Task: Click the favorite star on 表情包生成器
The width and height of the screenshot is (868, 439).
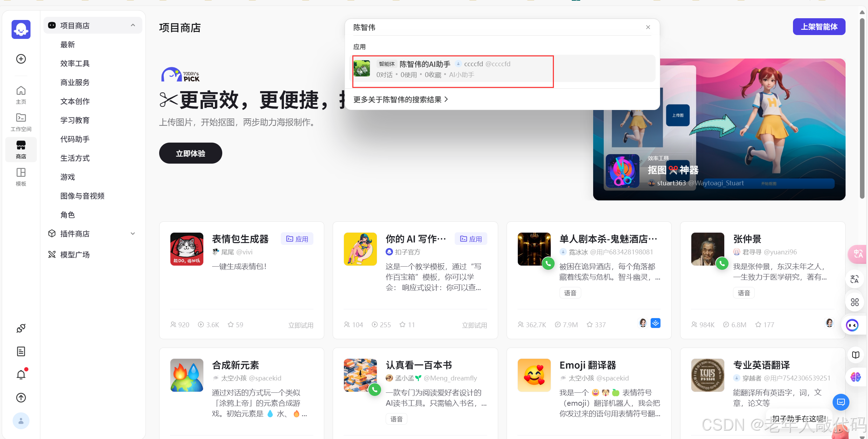Action: coord(231,325)
